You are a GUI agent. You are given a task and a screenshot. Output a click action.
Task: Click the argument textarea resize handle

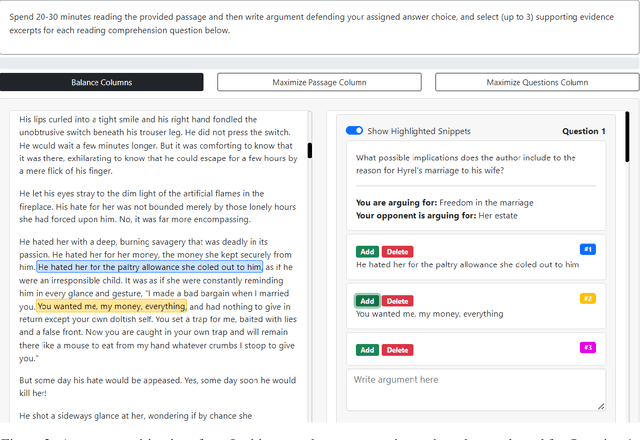[x=600, y=405]
